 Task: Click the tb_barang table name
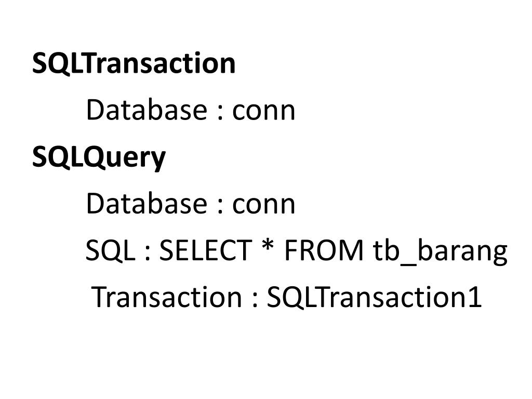pos(440,252)
